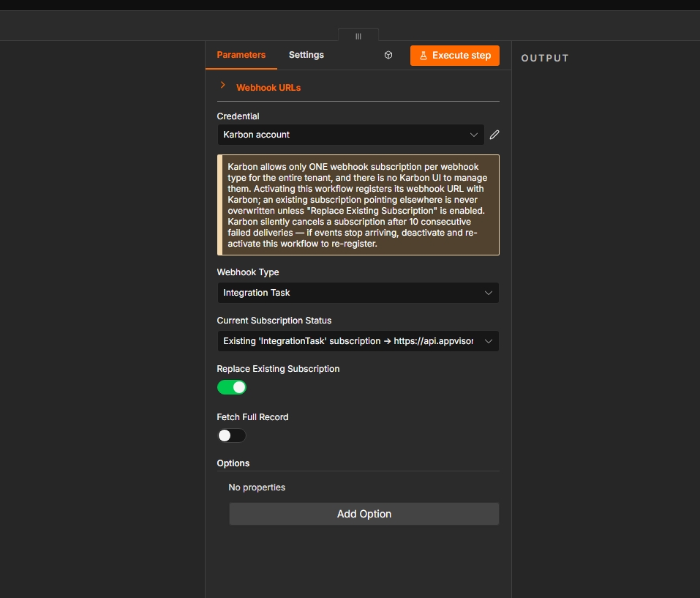Click the panel drag handle at top
Viewport: 700px width, 598px height.
click(x=358, y=36)
